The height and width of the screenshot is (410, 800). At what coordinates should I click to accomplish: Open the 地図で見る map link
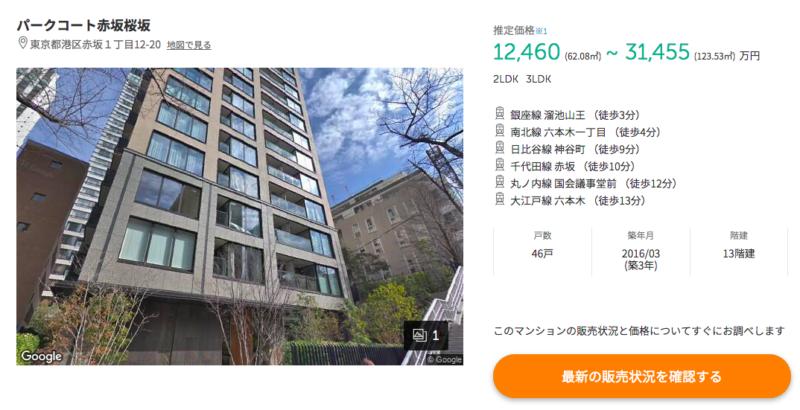[x=189, y=45]
